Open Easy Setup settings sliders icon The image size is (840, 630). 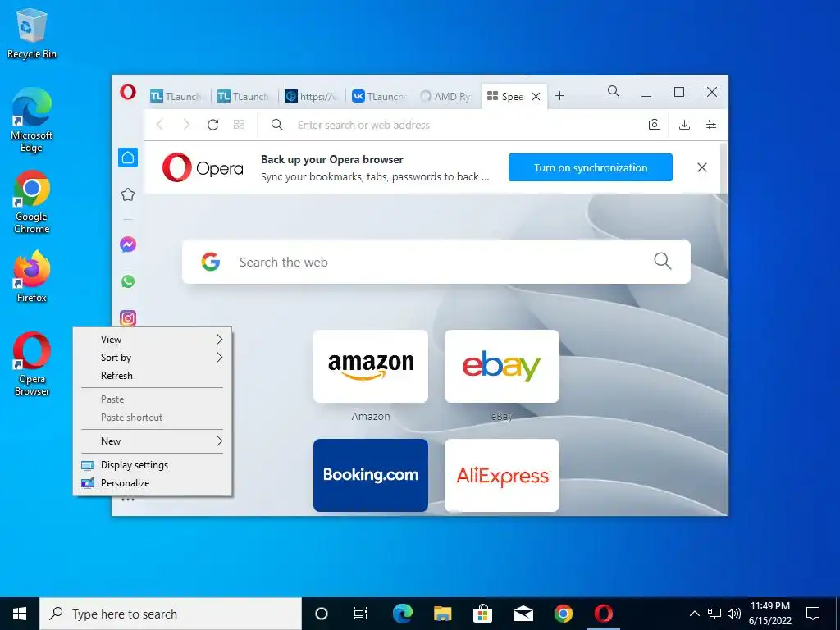711,125
